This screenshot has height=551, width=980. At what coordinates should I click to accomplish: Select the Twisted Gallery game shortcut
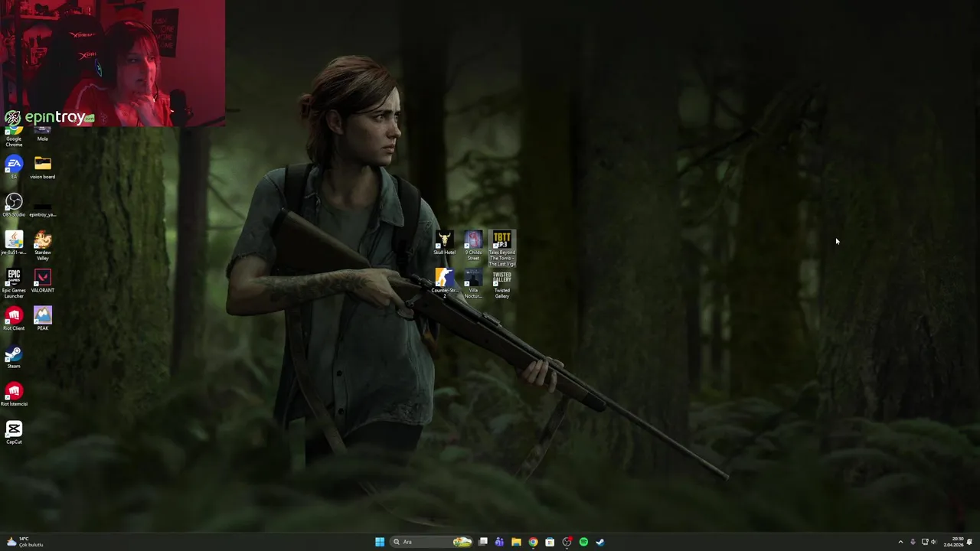pyautogui.click(x=501, y=283)
